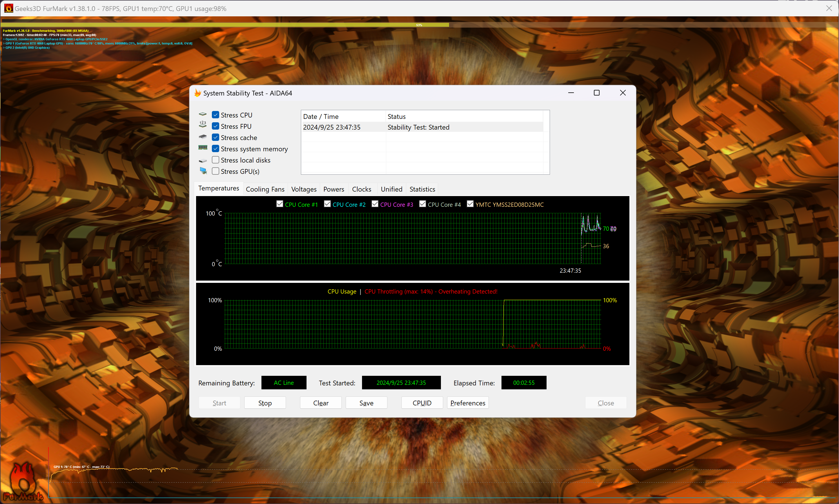This screenshot has height=504, width=839.
Task: Click the RAM module icon beside Stress system memory
Action: [x=203, y=148]
